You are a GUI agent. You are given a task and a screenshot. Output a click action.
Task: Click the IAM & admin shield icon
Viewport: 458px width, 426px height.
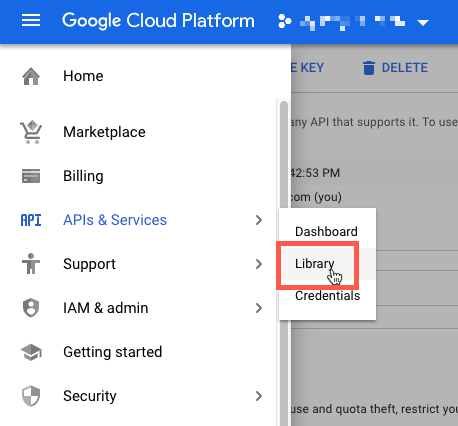pyautogui.click(x=31, y=308)
